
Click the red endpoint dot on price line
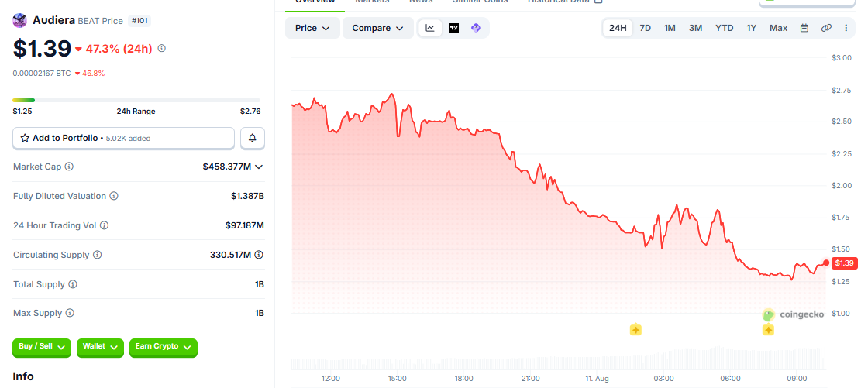826,263
